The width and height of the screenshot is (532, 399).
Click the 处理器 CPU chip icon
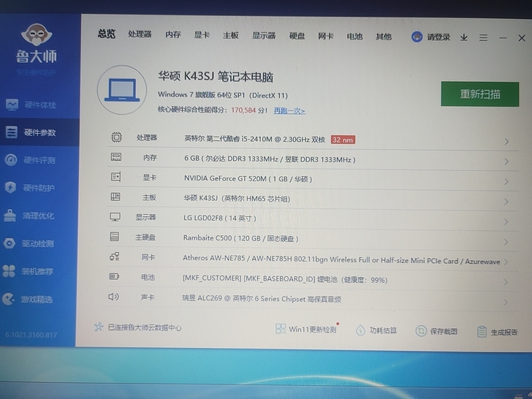(116, 137)
